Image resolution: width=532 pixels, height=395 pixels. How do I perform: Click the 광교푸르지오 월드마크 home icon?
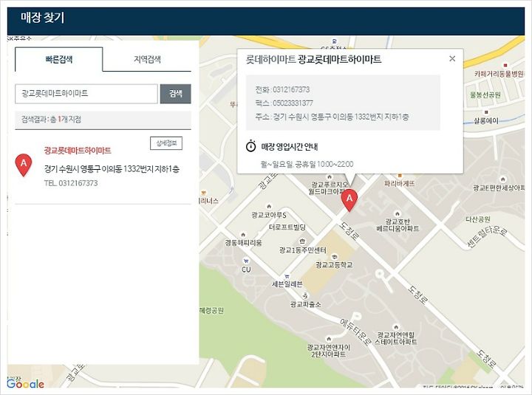click(329, 177)
